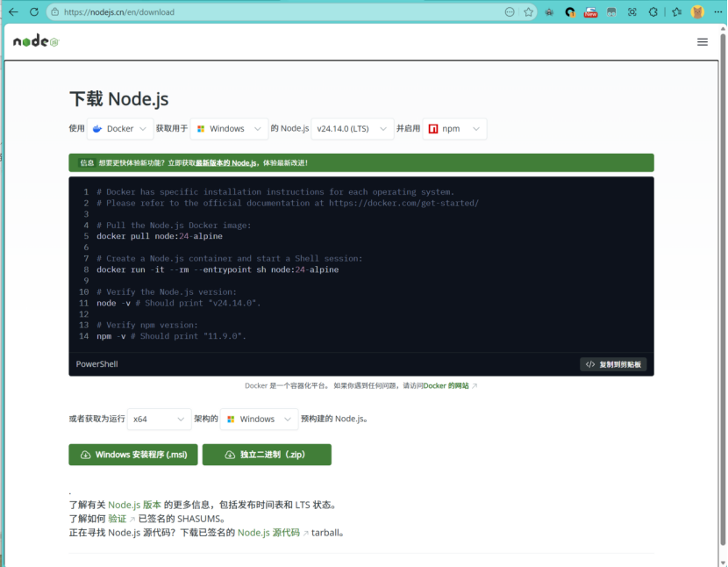Open the Docker install method dropdown
The image size is (728, 567).
120,129
